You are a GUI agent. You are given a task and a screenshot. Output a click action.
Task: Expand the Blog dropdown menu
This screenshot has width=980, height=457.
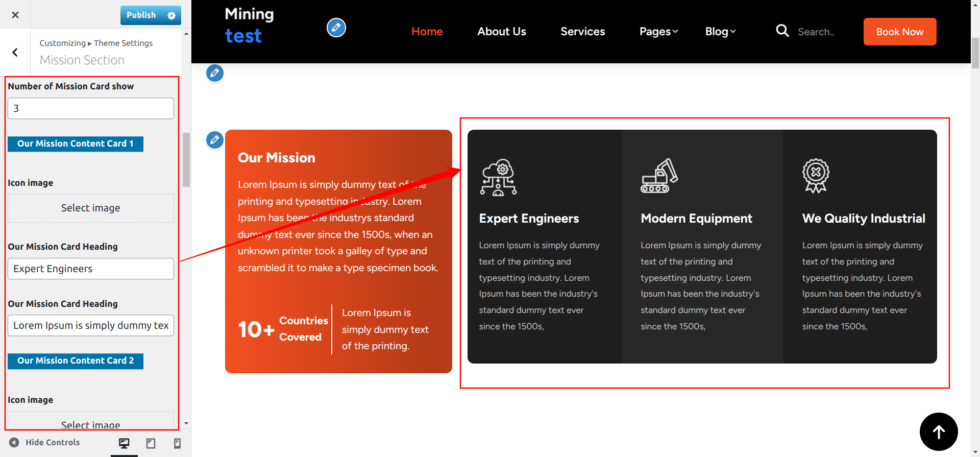pyautogui.click(x=720, y=32)
